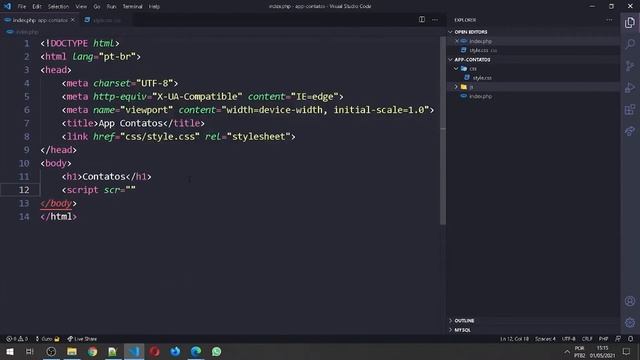Click the editor vertical scrollbar
Viewport: 640px width, 360px height.
[x=442, y=131]
